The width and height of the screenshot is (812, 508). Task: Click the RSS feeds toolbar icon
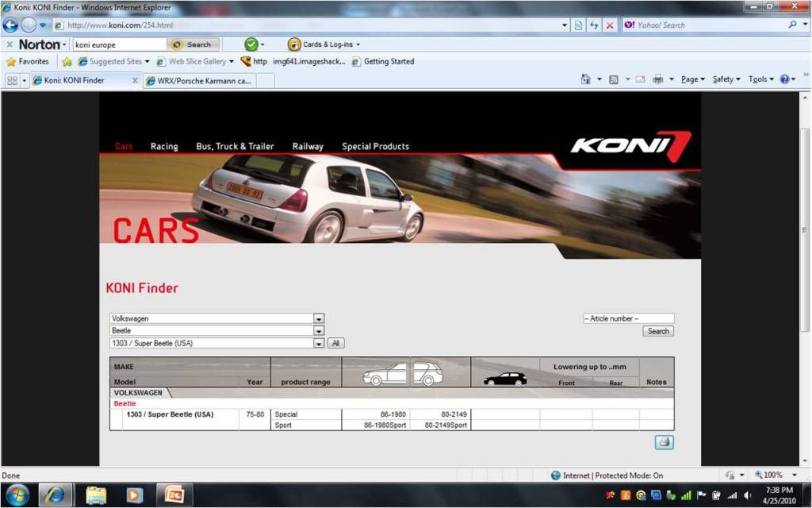click(x=614, y=79)
